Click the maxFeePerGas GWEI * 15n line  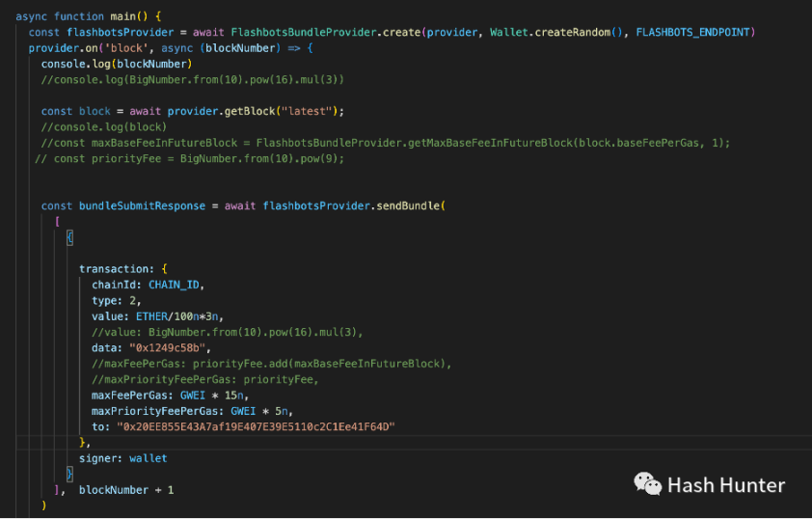click(x=171, y=396)
